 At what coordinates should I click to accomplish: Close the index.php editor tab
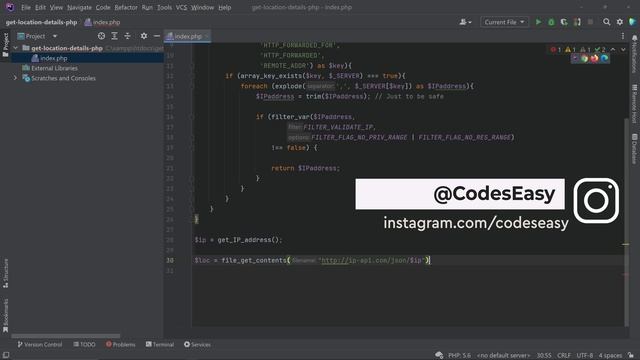point(206,36)
